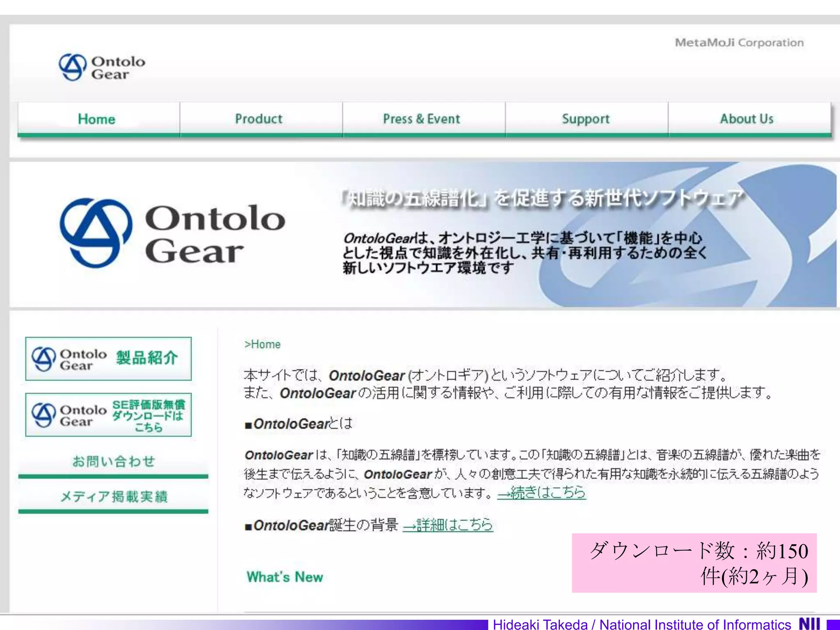
Task: Follow the →詳細はこちら link
Action: click(448, 525)
